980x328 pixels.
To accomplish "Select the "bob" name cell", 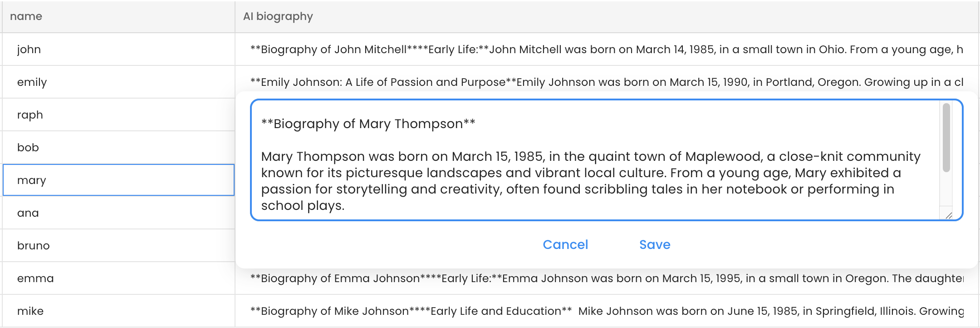I will pyautogui.click(x=118, y=148).
